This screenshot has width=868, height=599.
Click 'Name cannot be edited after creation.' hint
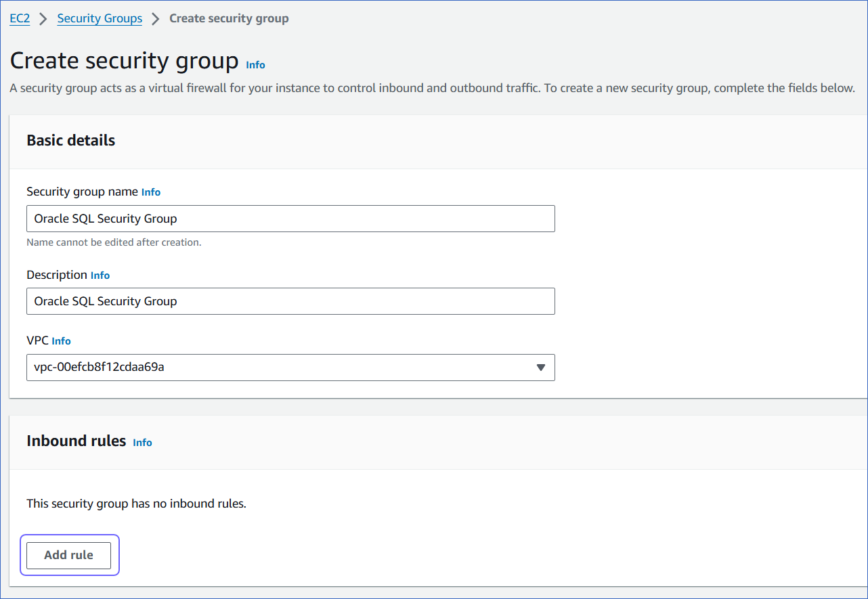click(x=114, y=242)
